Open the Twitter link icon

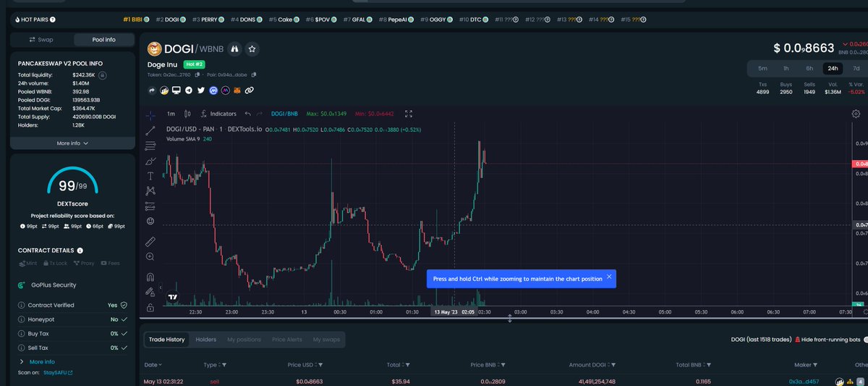pyautogui.click(x=201, y=91)
